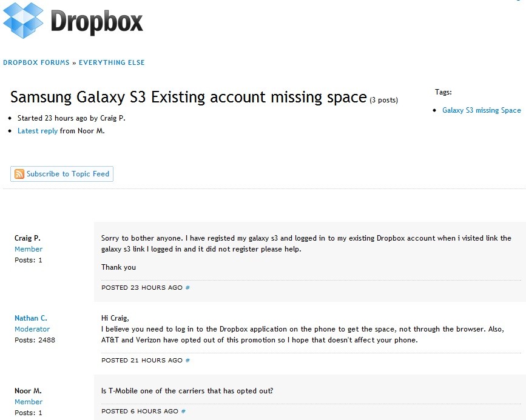Viewport: 526px width, 420px height.
Task: Jump to the Latest reply link
Action: click(x=38, y=131)
